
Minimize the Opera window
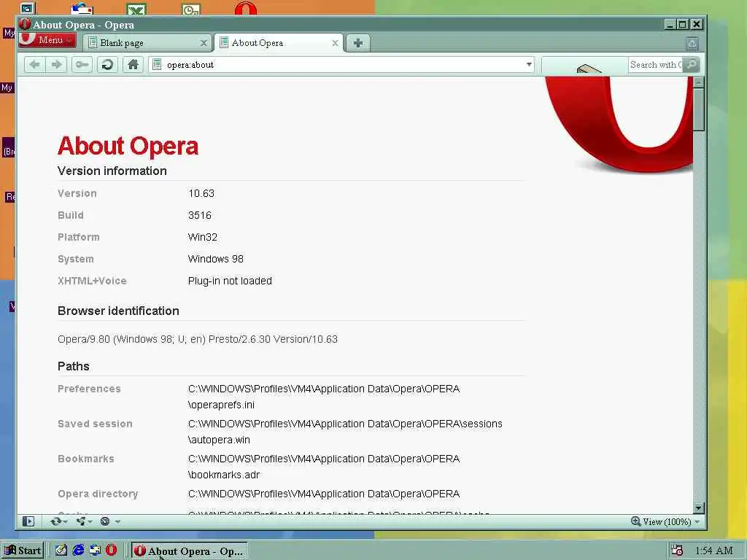pos(670,24)
